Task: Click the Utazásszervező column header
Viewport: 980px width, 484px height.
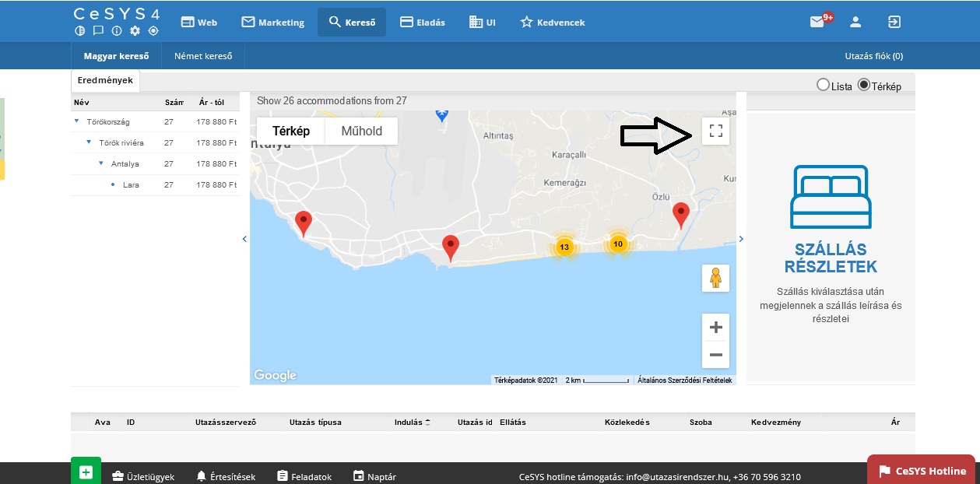Action: click(226, 423)
